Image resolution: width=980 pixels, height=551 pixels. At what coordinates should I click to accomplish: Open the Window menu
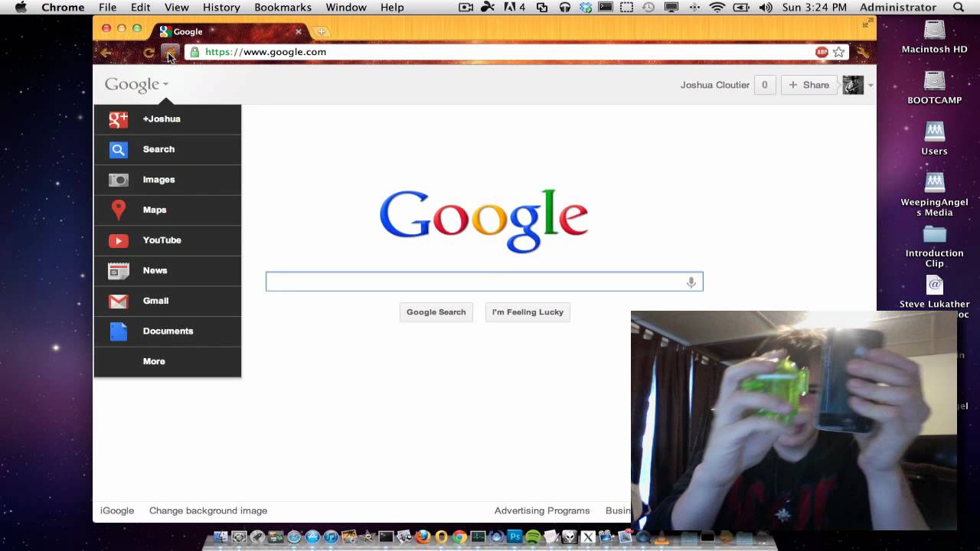346,7
